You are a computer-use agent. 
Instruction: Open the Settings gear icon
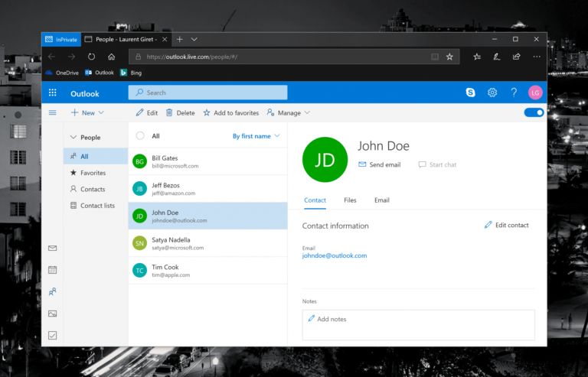[492, 93]
